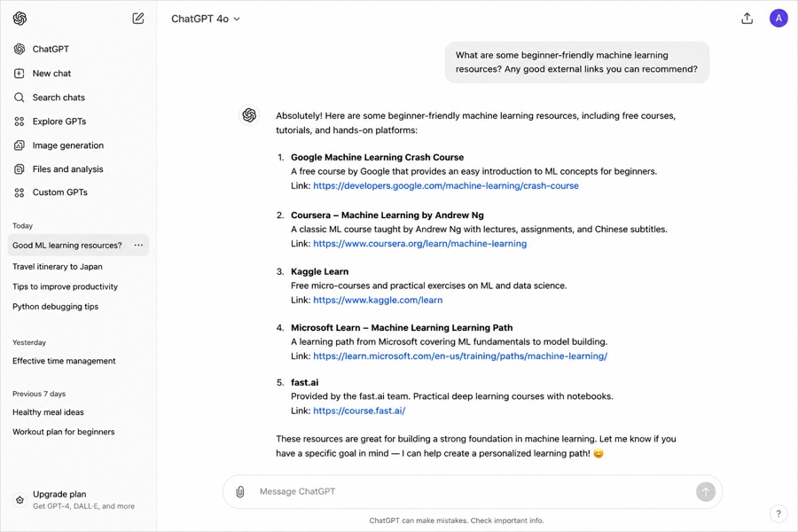Image resolution: width=798 pixels, height=532 pixels.
Task: Click the Search chats magnifier icon
Action: coord(20,98)
